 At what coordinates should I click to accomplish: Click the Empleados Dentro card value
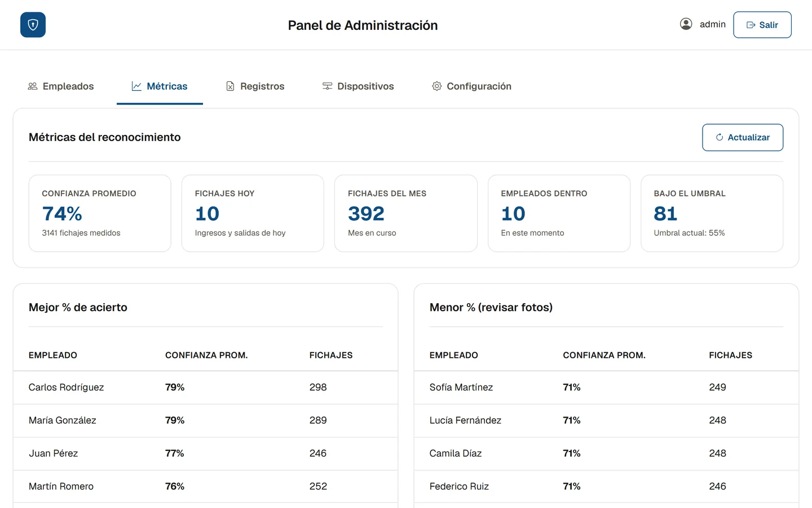point(513,213)
